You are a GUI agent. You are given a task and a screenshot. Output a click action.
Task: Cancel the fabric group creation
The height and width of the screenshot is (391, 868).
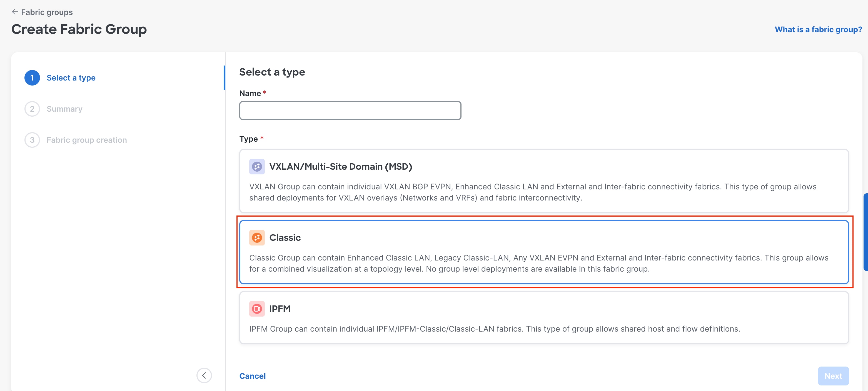(x=252, y=375)
